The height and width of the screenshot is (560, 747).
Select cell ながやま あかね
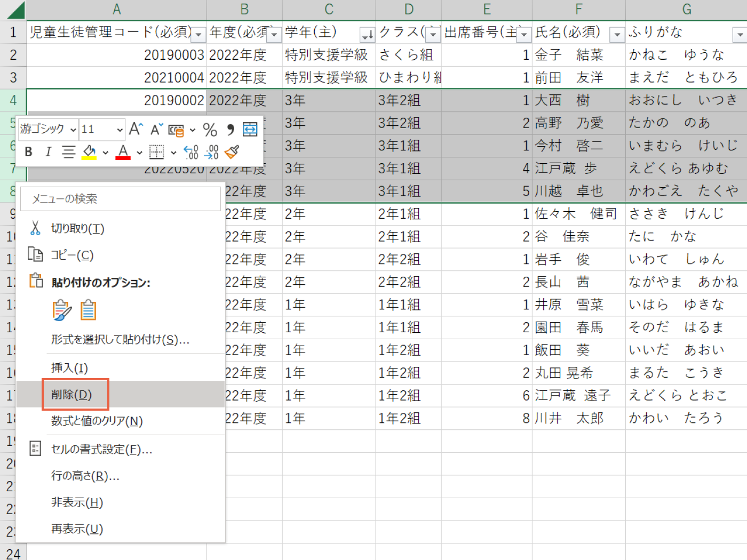coord(686,282)
